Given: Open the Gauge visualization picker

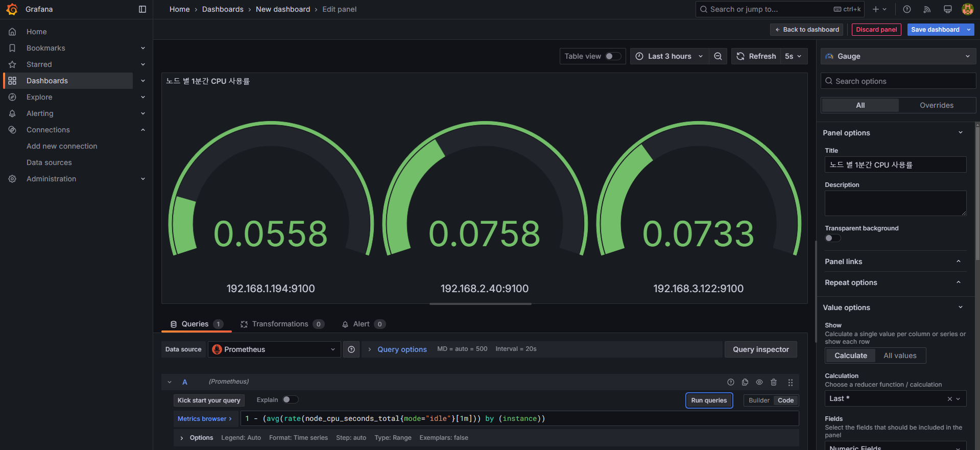Looking at the screenshot, I should 898,56.
